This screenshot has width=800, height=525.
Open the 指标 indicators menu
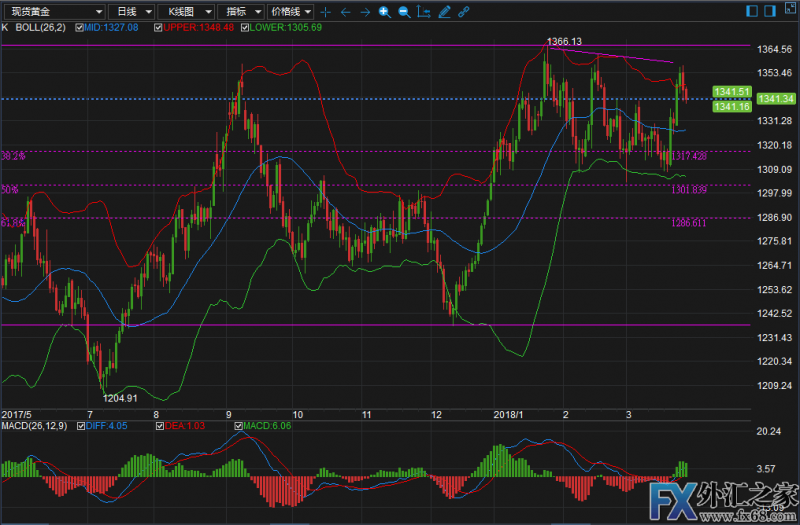click(242, 12)
